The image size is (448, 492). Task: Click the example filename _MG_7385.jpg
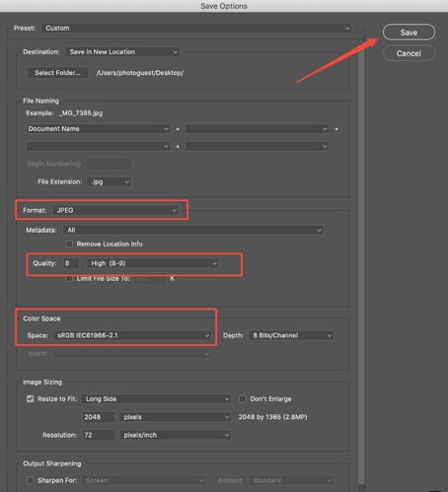(x=81, y=113)
